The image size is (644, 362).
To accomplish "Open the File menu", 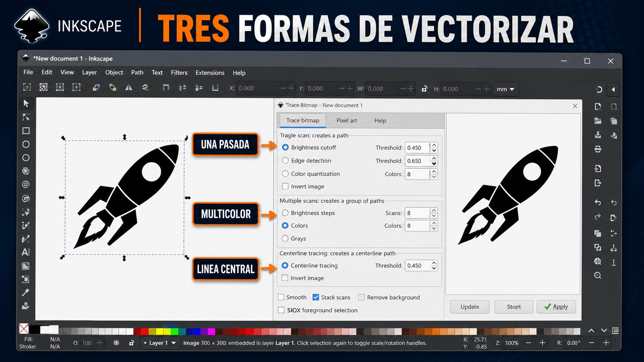I will [x=28, y=72].
